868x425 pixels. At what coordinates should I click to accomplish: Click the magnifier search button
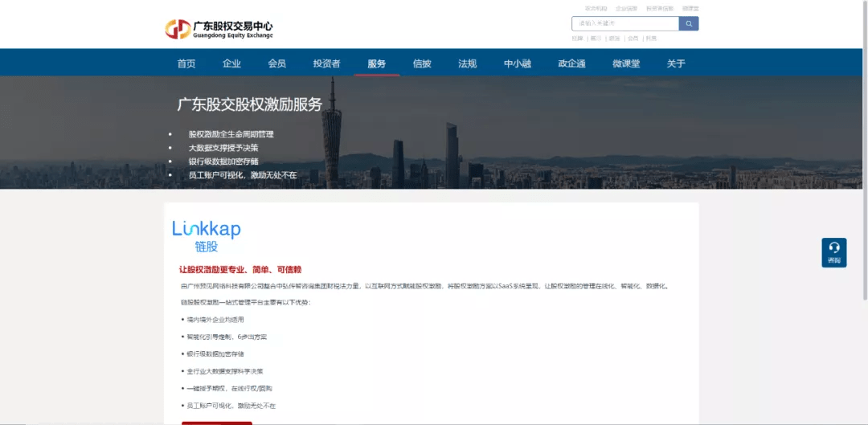point(689,23)
